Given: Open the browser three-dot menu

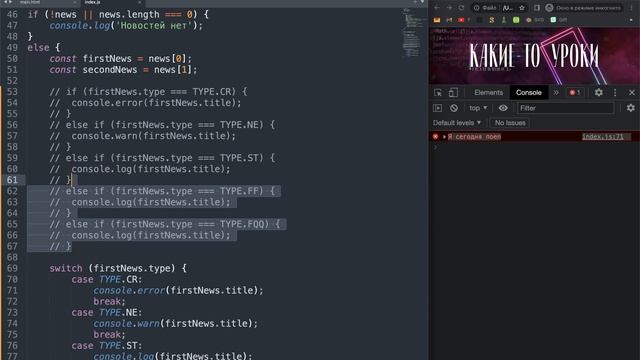Looking at the screenshot, I should pyautogui.click(x=631, y=8).
